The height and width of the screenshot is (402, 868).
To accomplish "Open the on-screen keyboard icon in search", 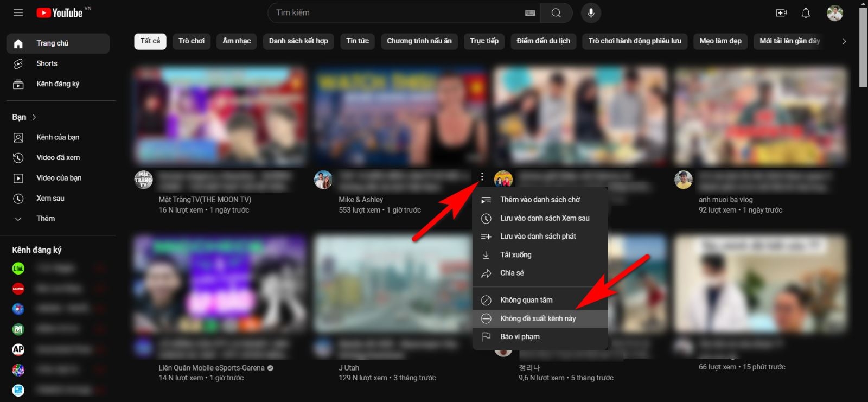I will pyautogui.click(x=531, y=13).
